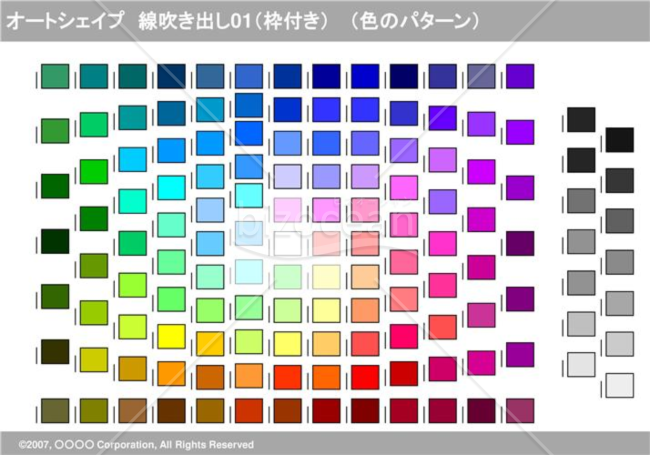Screen dimensions: 650x455
Task: Choose the violet last swatch in top row
Action: [520, 76]
